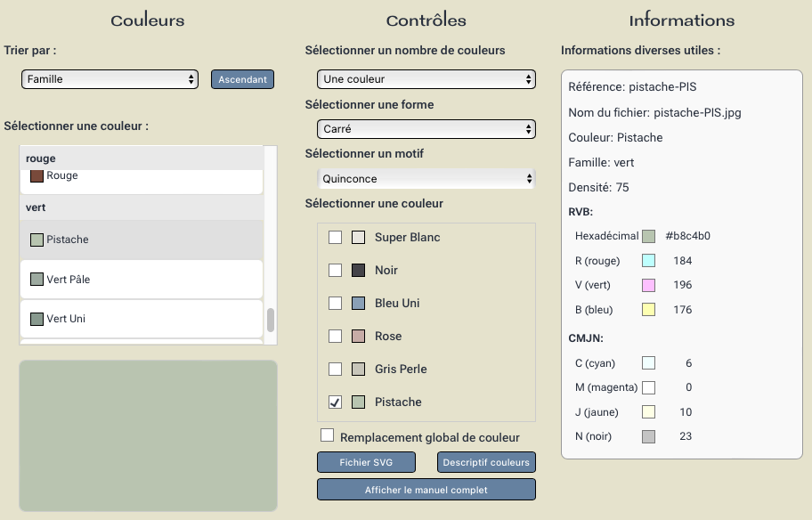Click the Ascendant sort button
The height and width of the screenshot is (520, 812).
pyautogui.click(x=242, y=79)
